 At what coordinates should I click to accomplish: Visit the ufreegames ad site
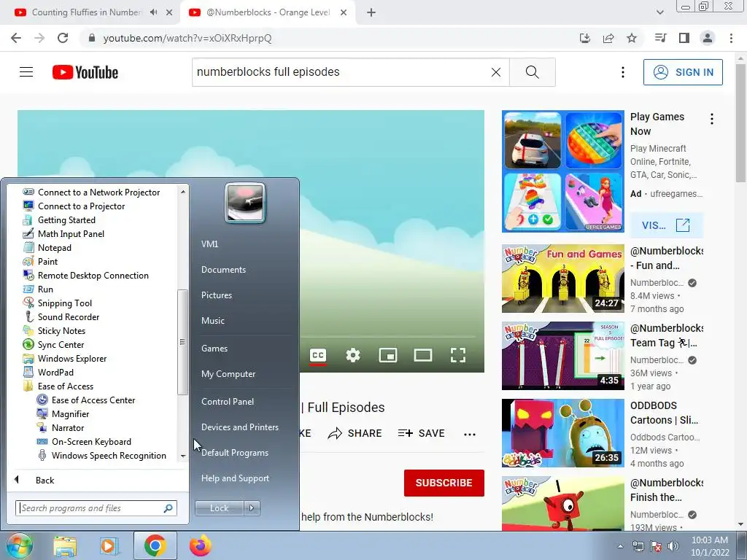click(x=666, y=225)
